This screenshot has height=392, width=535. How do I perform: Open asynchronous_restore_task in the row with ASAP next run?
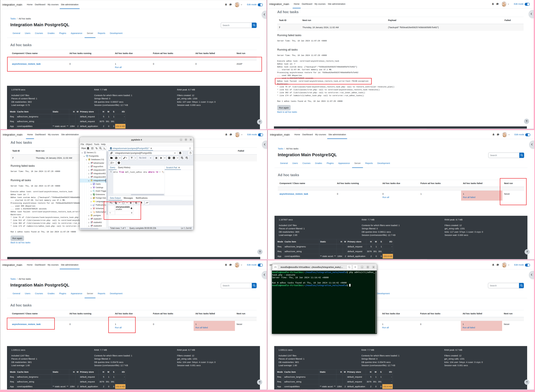click(26, 64)
